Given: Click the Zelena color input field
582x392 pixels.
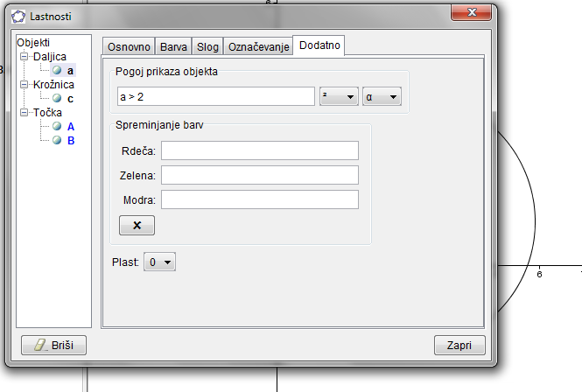Looking at the screenshot, I should click(x=260, y=175).
